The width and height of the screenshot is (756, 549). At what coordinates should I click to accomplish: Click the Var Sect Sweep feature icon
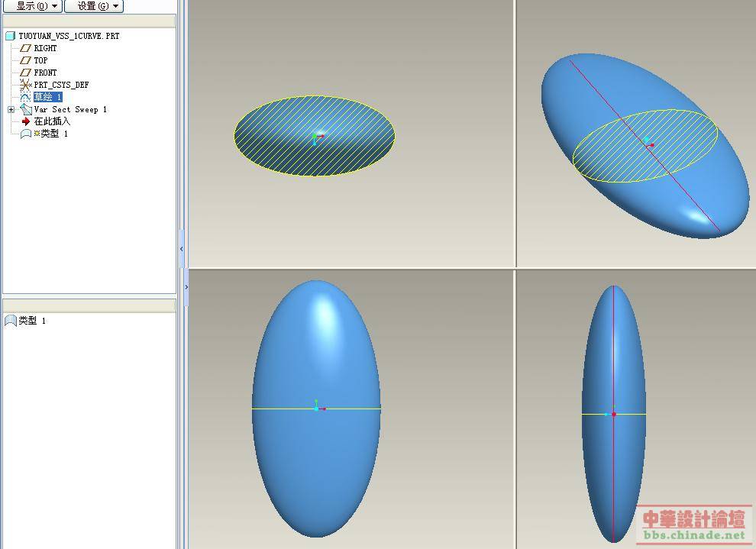25,109
